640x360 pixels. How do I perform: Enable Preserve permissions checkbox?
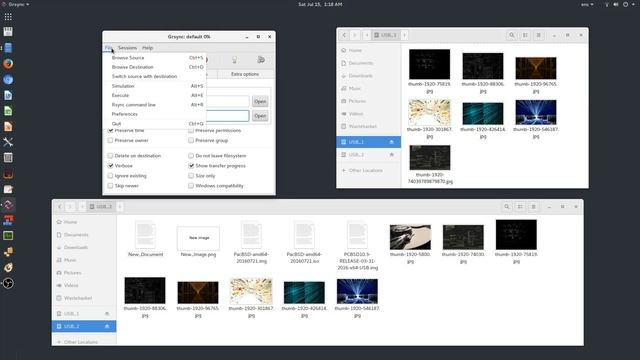pos(191,131)
